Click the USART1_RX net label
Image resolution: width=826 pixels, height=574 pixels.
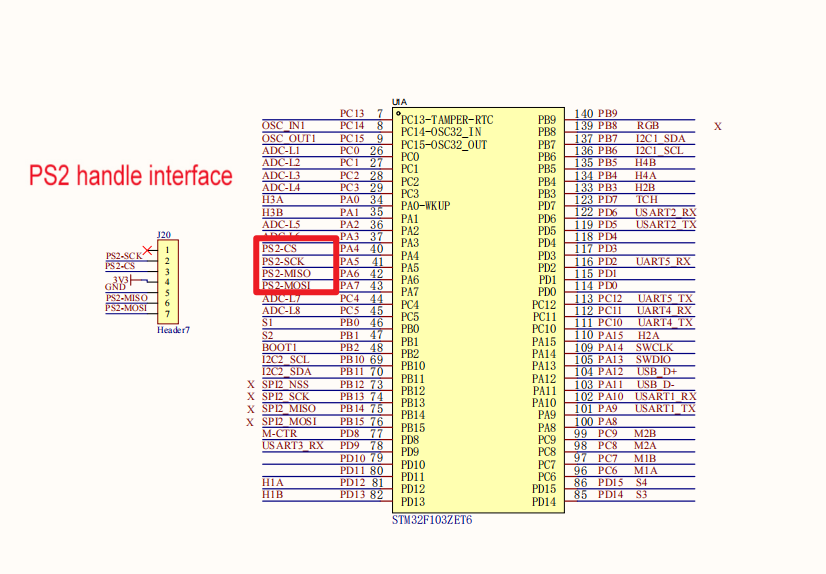point(665,397)
